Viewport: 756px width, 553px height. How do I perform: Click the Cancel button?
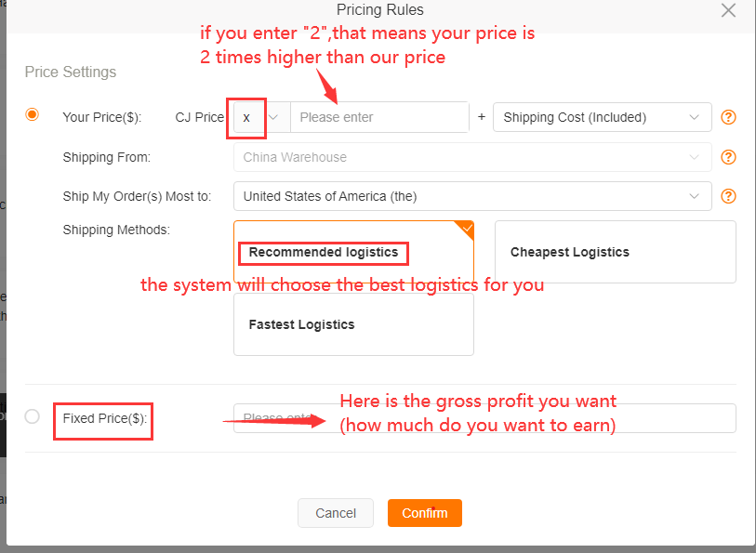336,513
